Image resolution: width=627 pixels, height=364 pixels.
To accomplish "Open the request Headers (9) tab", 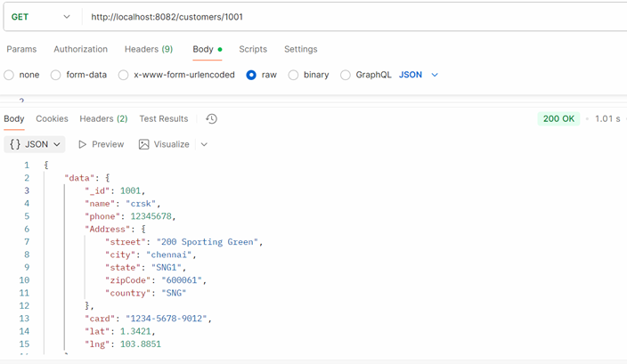I will [x=149, y=49].
